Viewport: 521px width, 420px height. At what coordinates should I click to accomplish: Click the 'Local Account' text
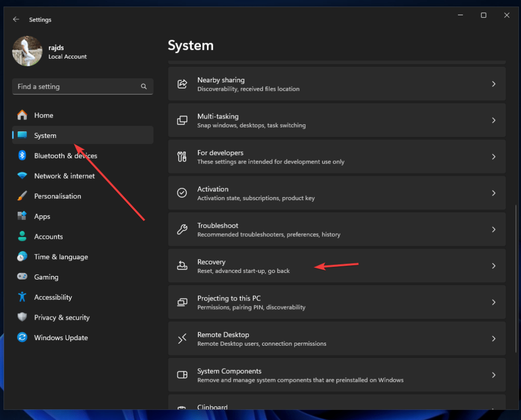coord(68,57)
